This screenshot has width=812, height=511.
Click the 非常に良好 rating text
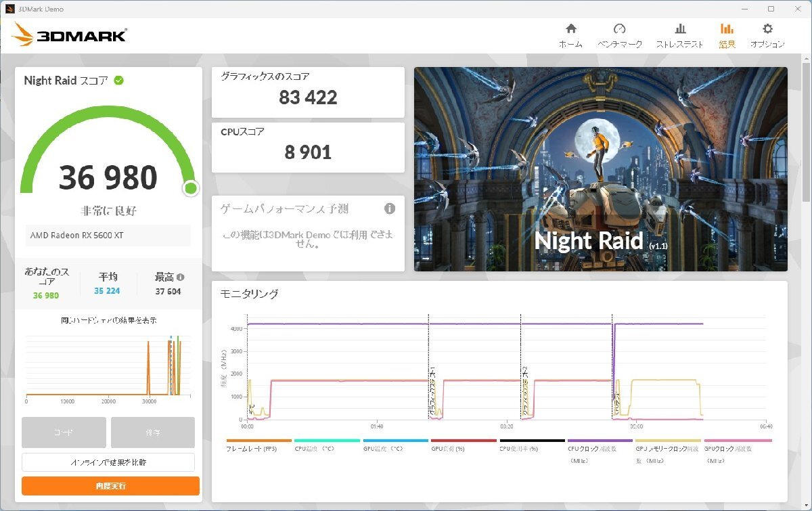click(x=108, y=211)
